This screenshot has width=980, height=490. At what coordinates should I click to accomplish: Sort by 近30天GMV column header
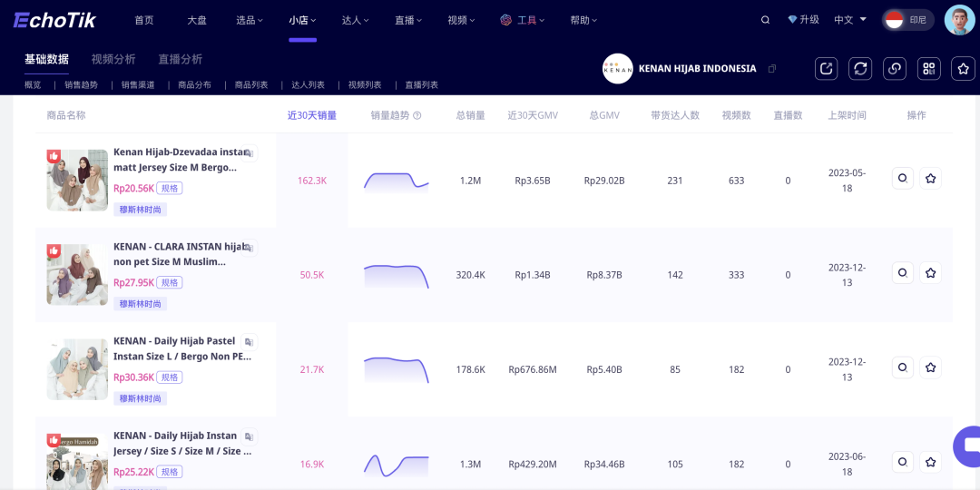533,115
